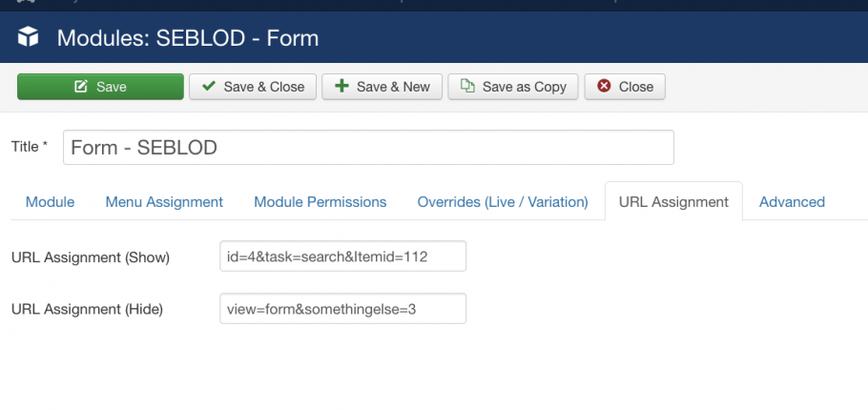Screen dimensions: 868x410
Task: Go to Module Permissions tab
Action: pos(320,202)
